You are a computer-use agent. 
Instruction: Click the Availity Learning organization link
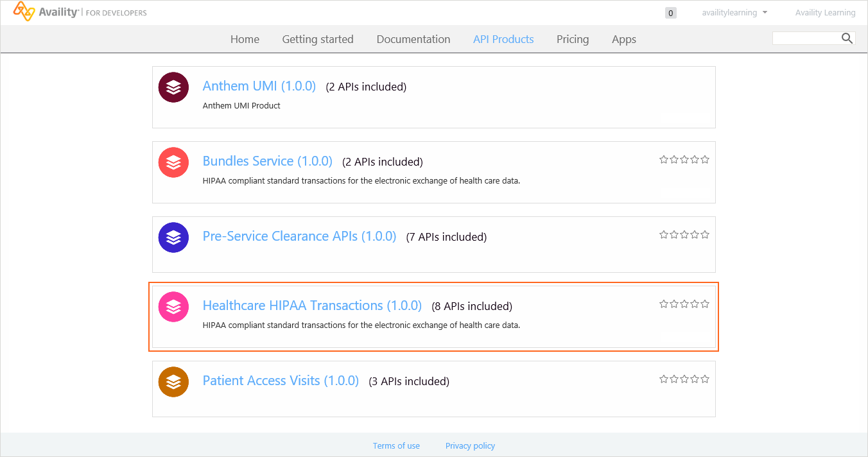825,13
